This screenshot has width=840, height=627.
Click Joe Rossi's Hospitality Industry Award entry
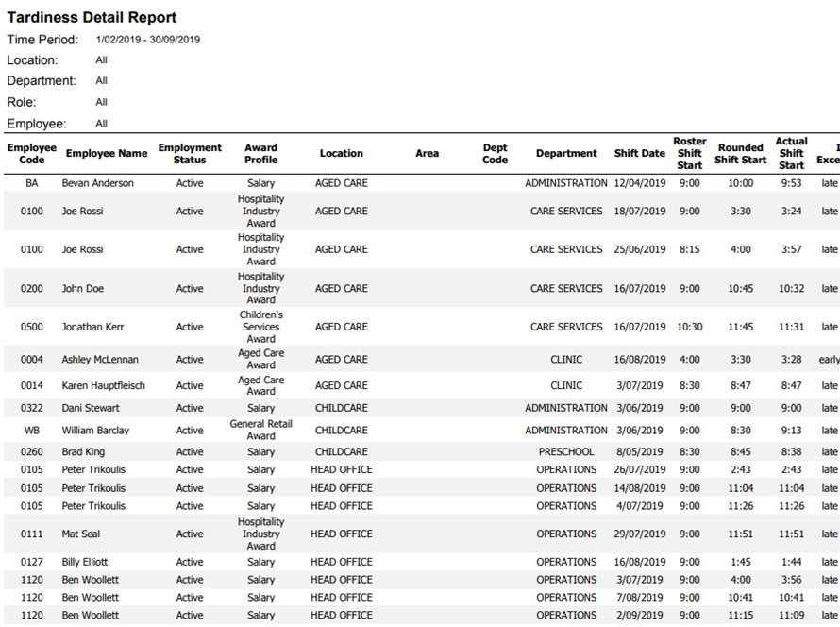261,211
